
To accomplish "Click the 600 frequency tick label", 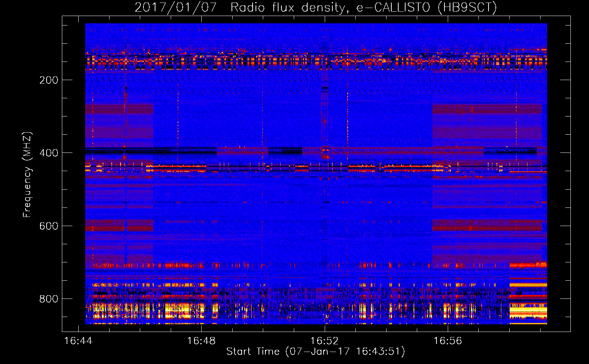I will coord(49,226).
